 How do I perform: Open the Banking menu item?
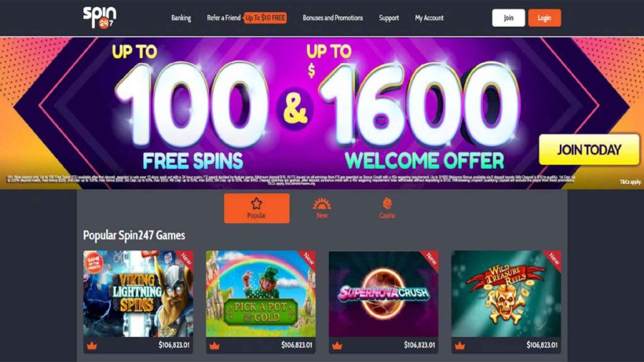coord(181,18)
